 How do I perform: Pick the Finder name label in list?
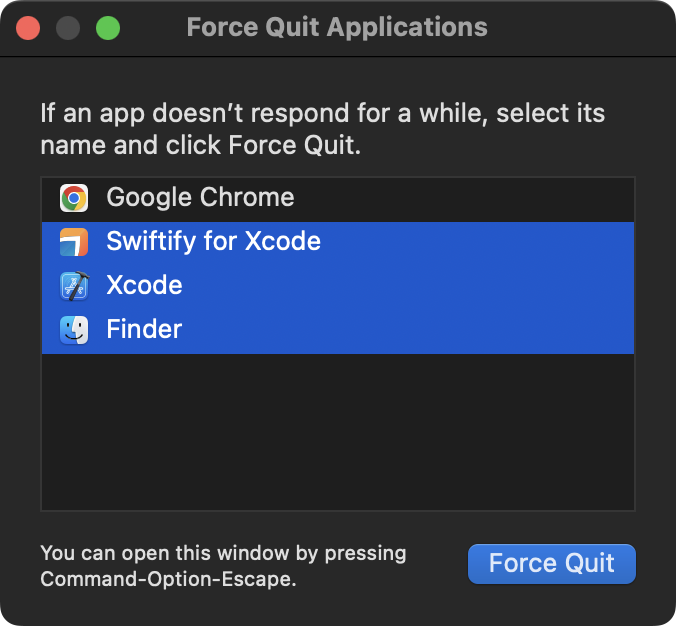(x=144, y=330)
